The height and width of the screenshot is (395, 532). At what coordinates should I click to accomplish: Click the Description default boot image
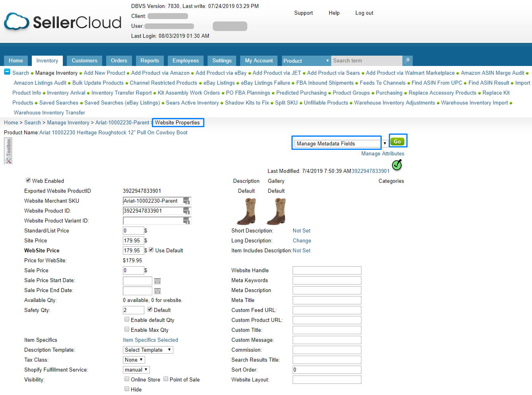point(247,211)
